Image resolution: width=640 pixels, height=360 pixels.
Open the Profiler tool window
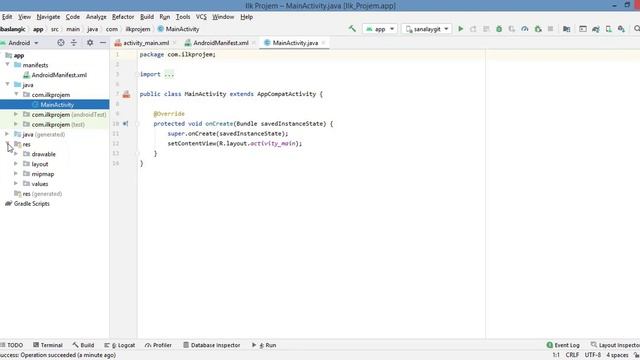tap(158, 345)
